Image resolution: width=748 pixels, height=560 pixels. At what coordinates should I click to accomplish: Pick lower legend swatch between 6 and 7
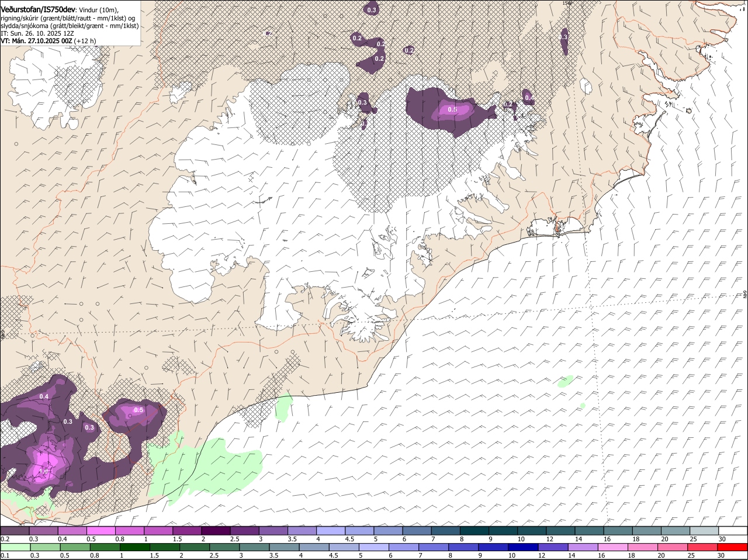[404, 547]
